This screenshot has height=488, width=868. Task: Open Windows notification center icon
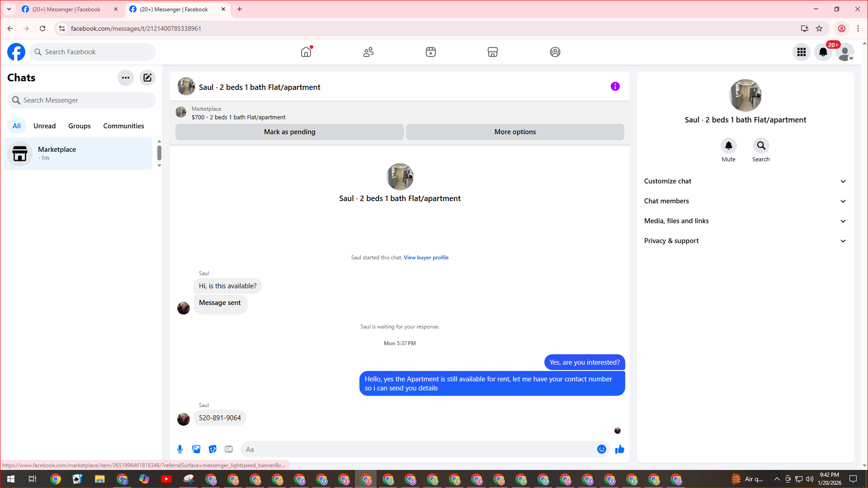pyautogui.click(x=853, y=479)
